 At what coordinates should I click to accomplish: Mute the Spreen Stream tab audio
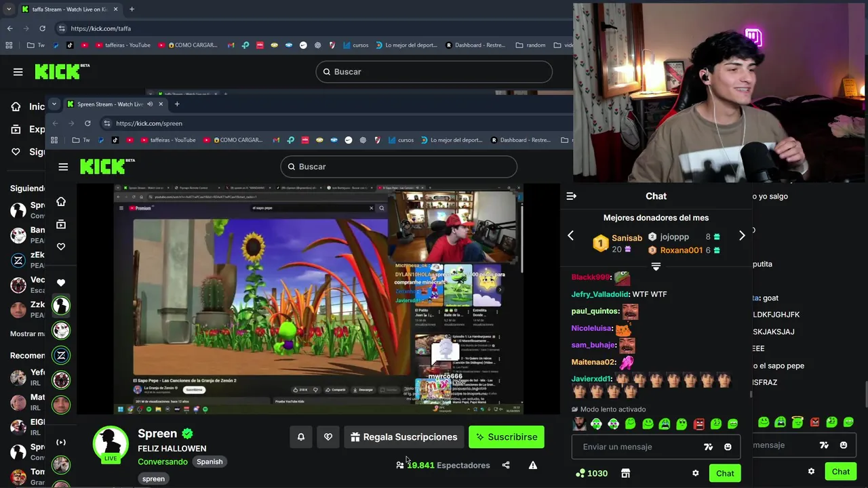point(150,104)
